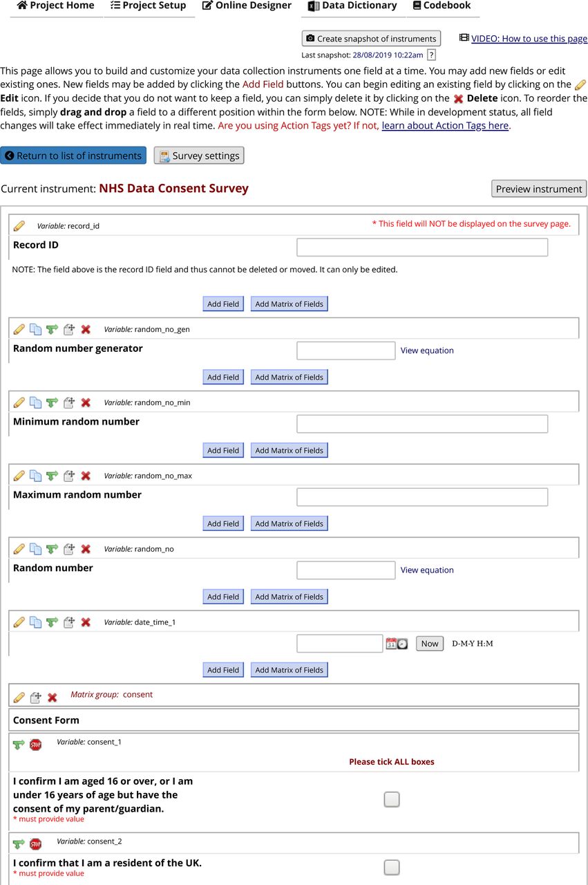This screenshot has height=885, width=588.
Task: Add Matrix of Fields below the date_time_1 field
Action: pyautogui.click(x=289, y=670)
